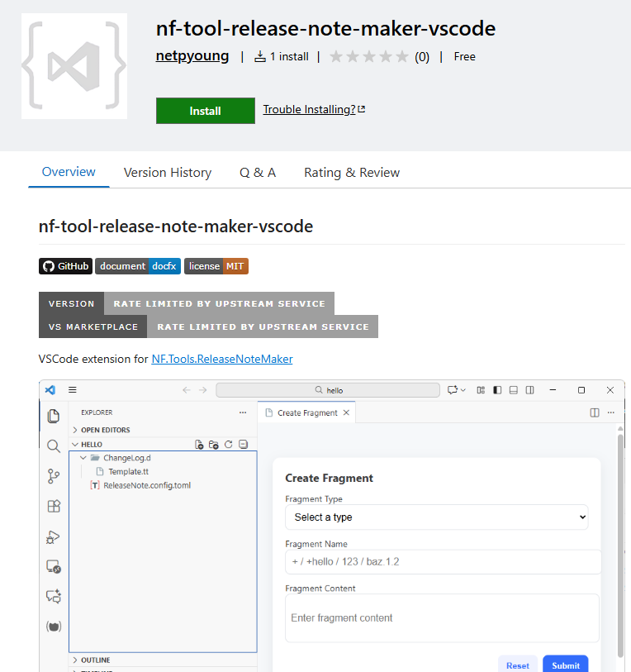Click Refresh Explorer icon in HELLO header
The width and height of the screenshot is (631, 672).
click(x=229, y=445)
